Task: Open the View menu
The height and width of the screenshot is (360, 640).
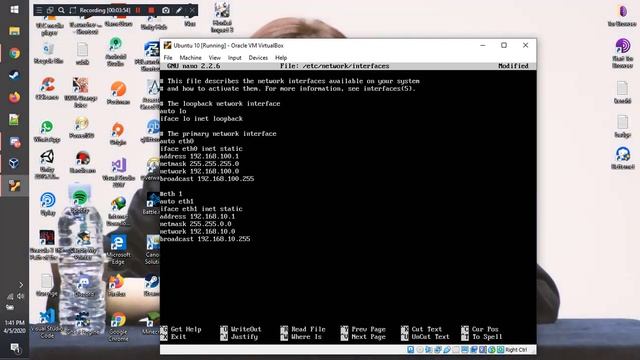Action: click(x=215, y=58)
